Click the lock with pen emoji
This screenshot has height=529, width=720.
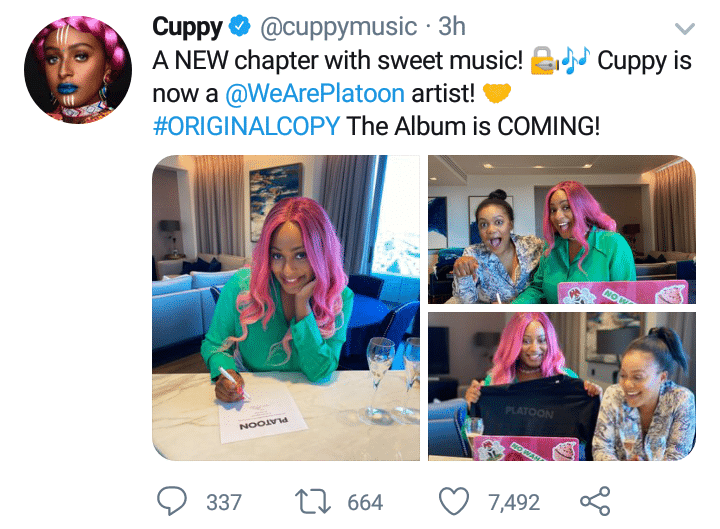tap(545, 61)
